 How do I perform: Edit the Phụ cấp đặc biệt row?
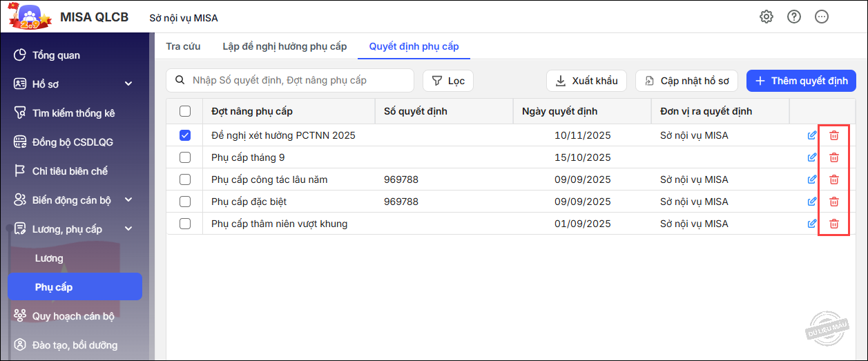(812, 202)
